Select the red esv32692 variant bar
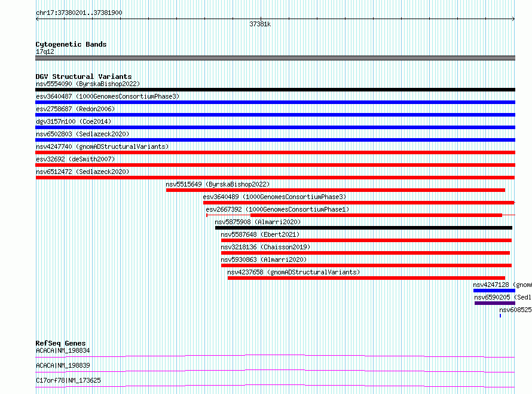Viewport: 532px width, 394px height. (275, 165)
